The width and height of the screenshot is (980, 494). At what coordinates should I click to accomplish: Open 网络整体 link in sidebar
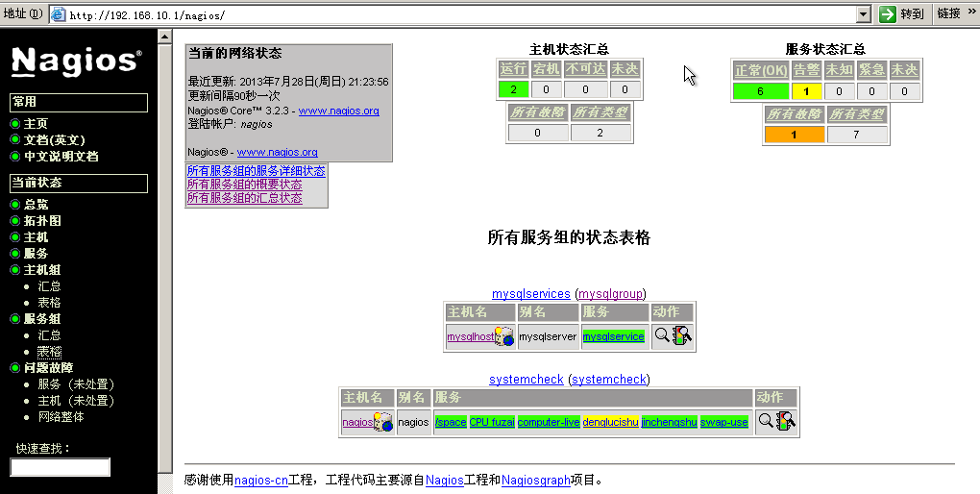61,416
